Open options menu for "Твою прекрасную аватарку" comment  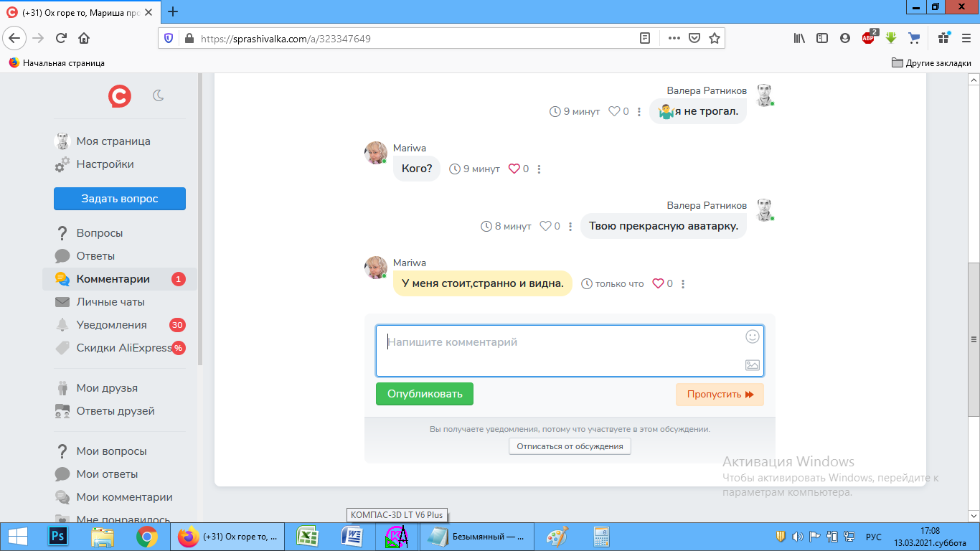coord(570,227)
